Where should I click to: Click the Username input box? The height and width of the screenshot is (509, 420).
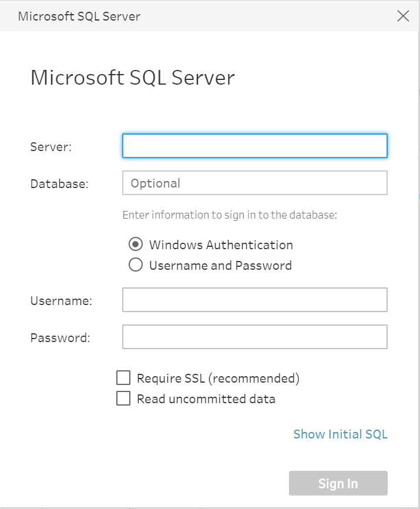[255, 300]
